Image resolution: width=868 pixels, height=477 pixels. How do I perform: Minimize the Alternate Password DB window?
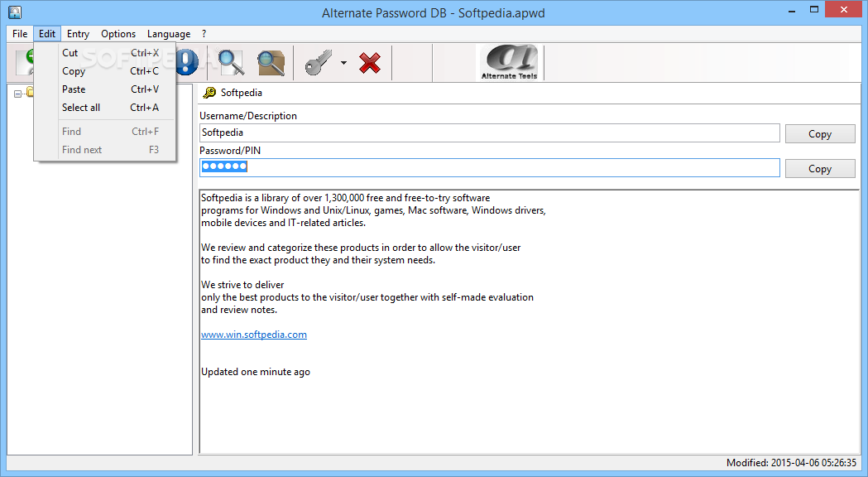tap(792, 10)
